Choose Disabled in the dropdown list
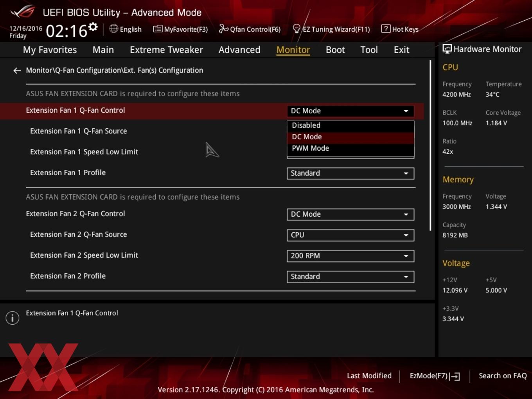The image size is (532, 399). point(350,126)
